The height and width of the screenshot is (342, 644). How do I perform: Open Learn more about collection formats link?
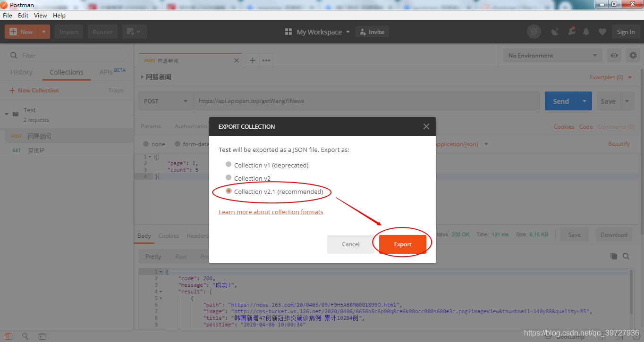pos(271,212)
